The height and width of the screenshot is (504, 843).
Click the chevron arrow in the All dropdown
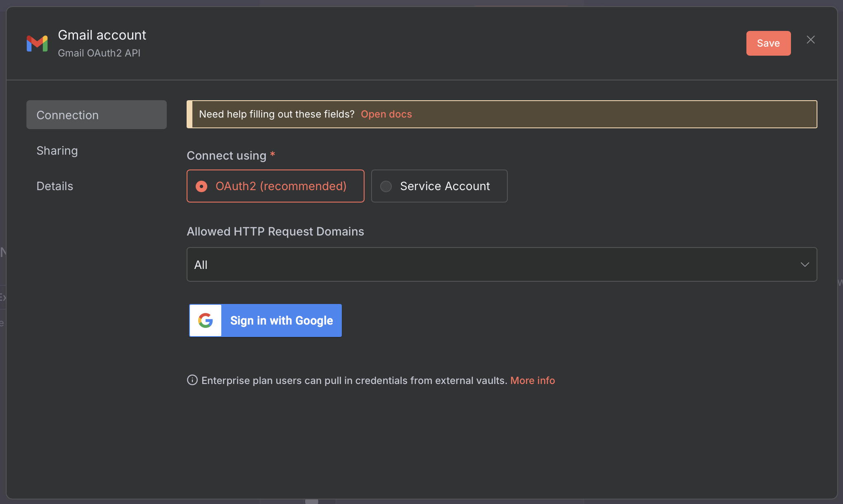805,264
